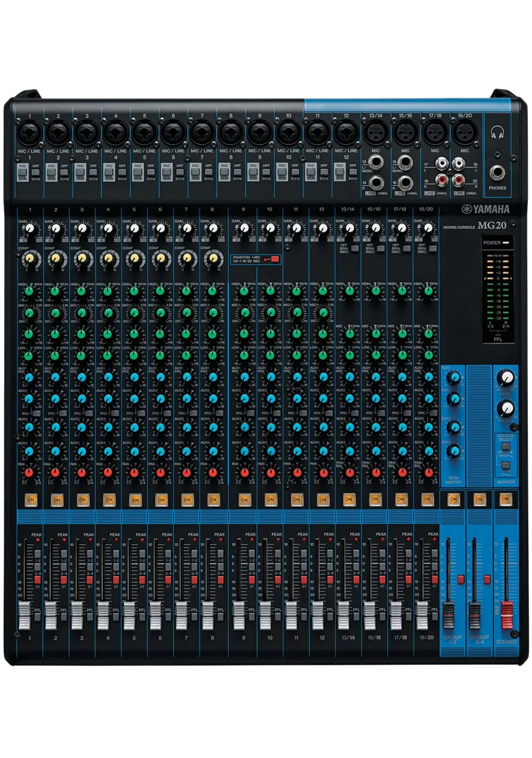Click the MG20 model label

tap(492, 225)
